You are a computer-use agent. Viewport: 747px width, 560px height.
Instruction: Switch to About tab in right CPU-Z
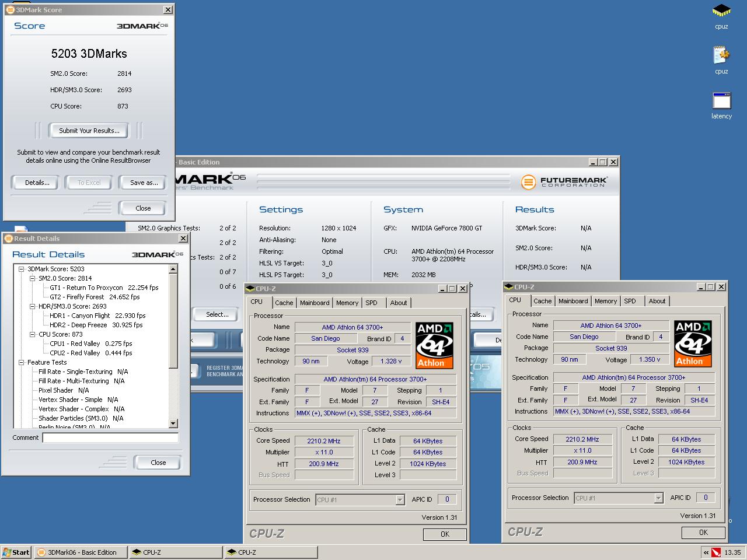(x=657, y=301)
